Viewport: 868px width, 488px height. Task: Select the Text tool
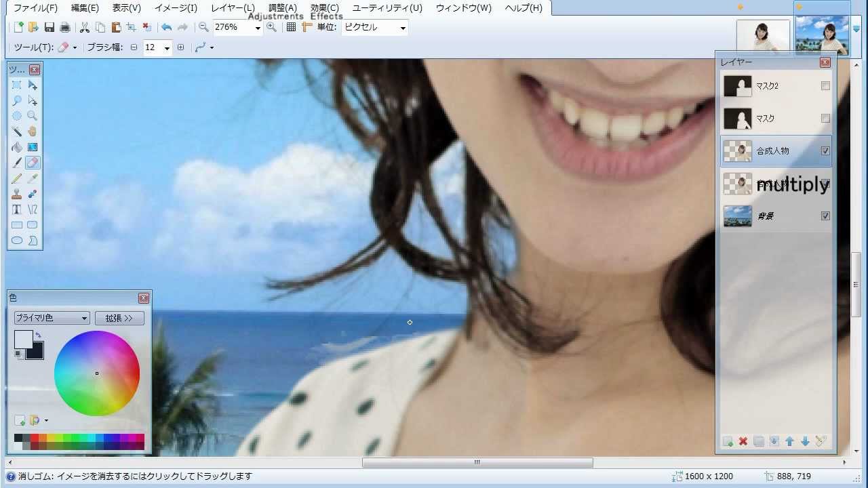pos(17,209)
